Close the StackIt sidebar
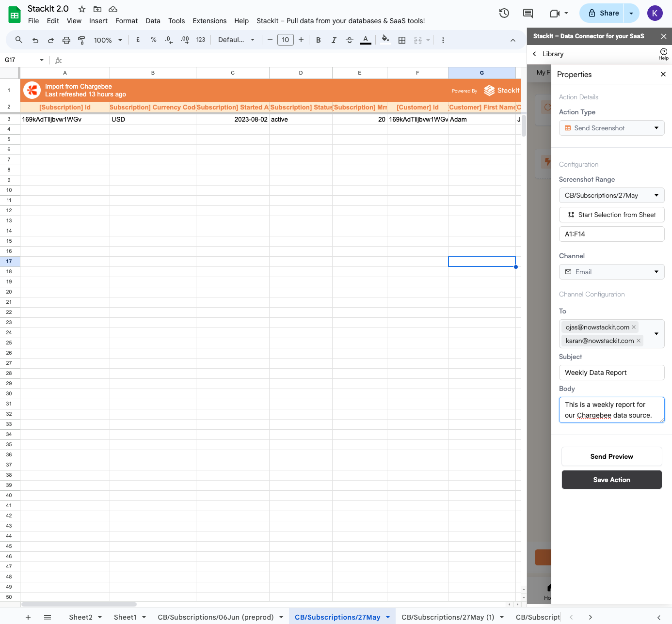 (x=663, y=36)
